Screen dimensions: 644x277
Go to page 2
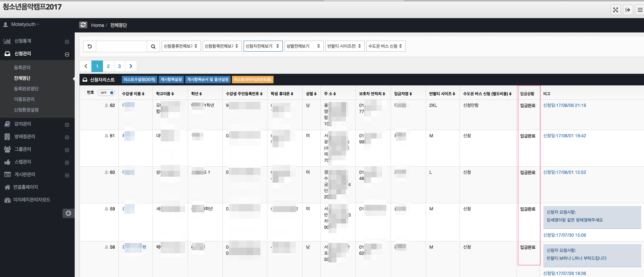pyautogui.click(x=108, y=66)
